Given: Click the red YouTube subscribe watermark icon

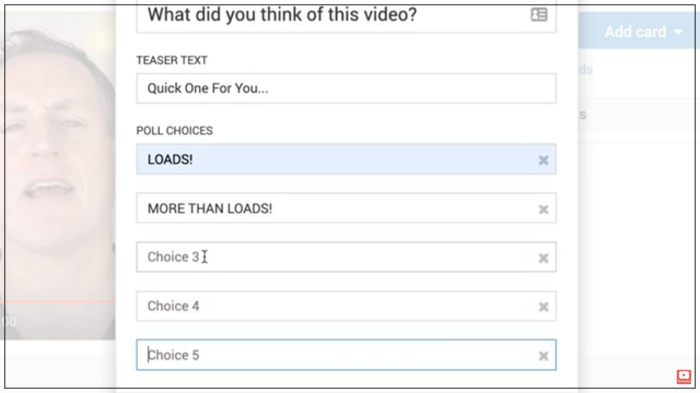Looking at the screenshot, I should pos(683,376).
